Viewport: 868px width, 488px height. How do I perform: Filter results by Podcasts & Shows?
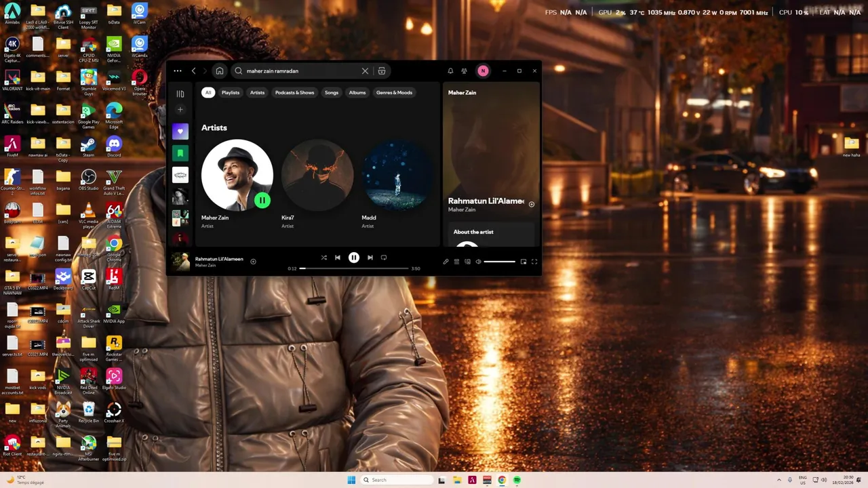pos(294,92)
